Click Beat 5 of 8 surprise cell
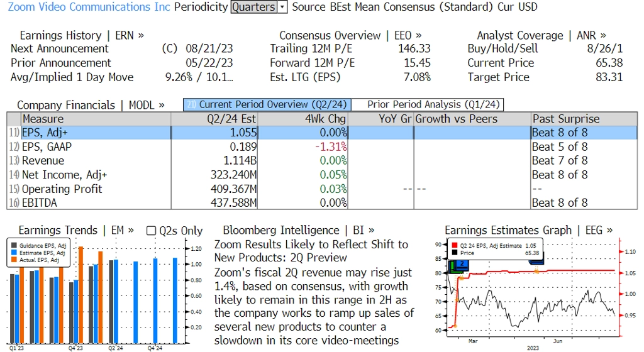Screen dimensions: 644x352 560,146
